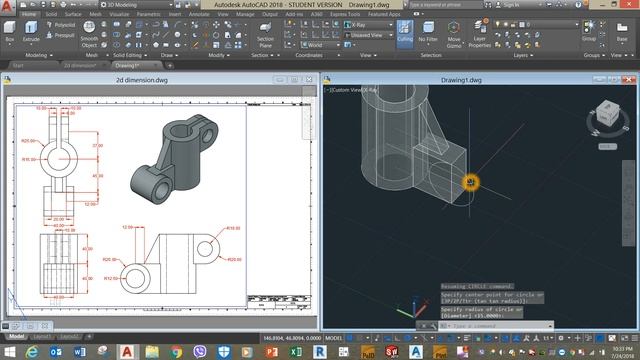
Task: Open Excel from taskbar
Action: 296,352
